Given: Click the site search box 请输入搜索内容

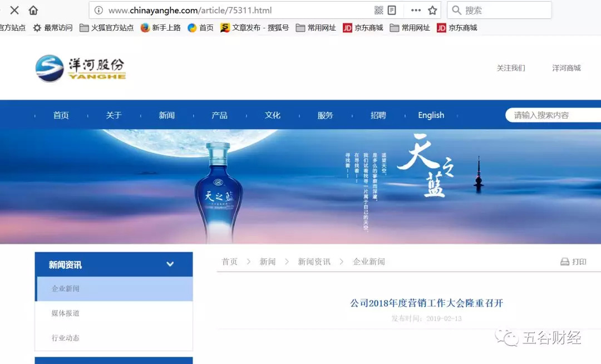Looking at the screenshot, I should (x=553, y=115).
